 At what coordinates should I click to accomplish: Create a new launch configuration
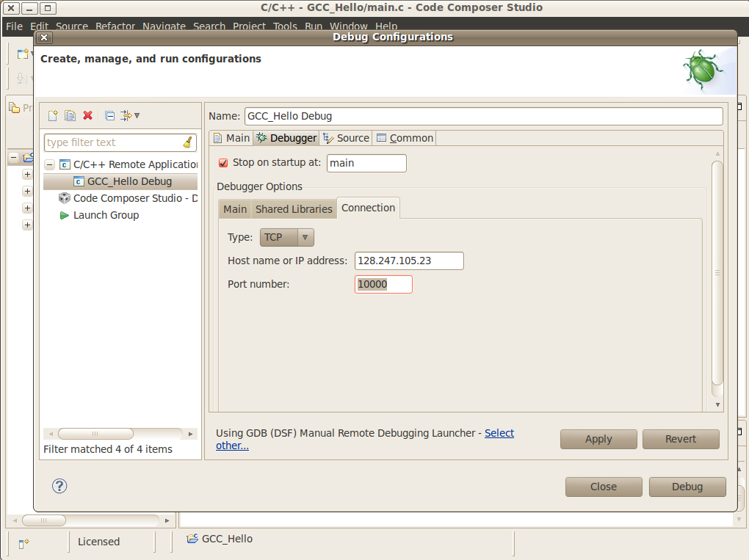pyautogui.click(x=52, y=115)
